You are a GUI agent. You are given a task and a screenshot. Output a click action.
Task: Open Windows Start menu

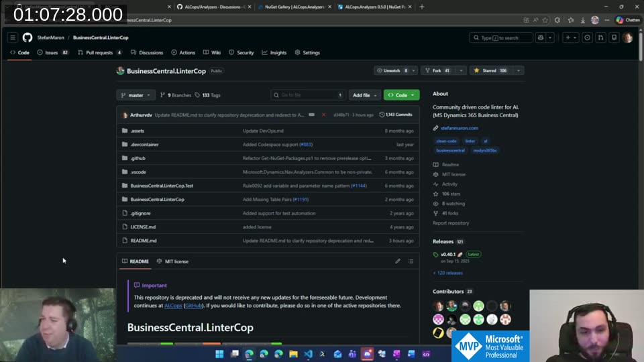pos(219,354)
